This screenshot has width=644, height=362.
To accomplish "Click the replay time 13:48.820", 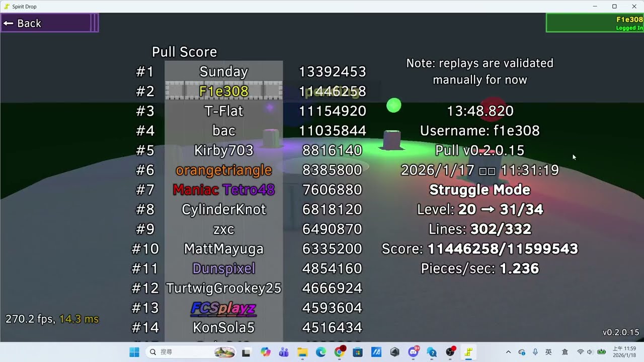I will pyautogui.click(x=480, y=111).
